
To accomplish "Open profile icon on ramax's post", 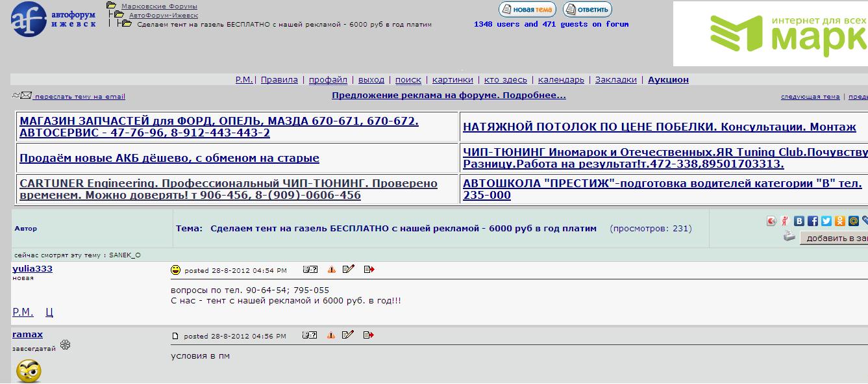I will click(310, 335).
